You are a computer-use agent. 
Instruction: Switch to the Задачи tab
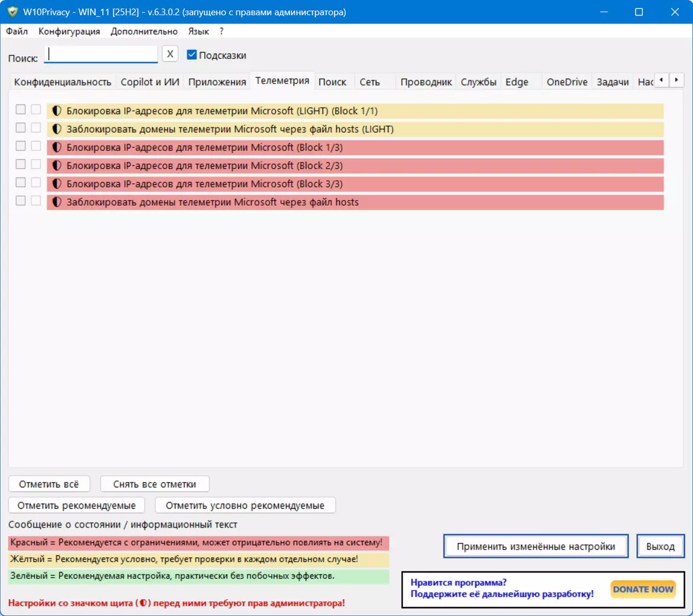pyautogui.click(x=613, y=82)
